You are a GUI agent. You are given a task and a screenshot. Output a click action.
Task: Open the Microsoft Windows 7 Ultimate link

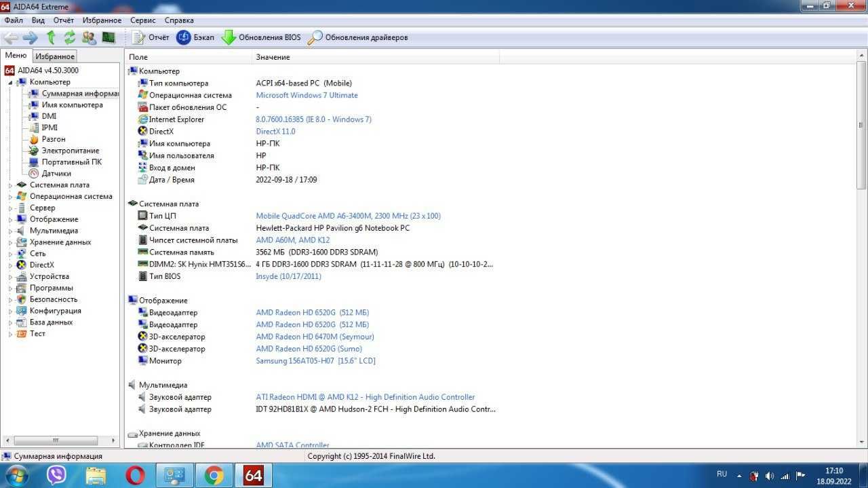[x=307, y=95]
